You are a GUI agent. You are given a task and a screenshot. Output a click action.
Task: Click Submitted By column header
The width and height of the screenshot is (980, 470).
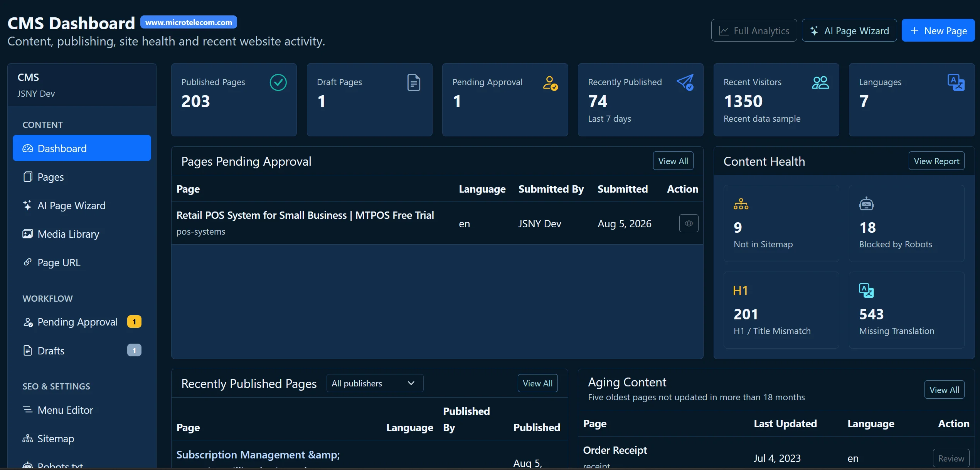[x=551, y=189]
